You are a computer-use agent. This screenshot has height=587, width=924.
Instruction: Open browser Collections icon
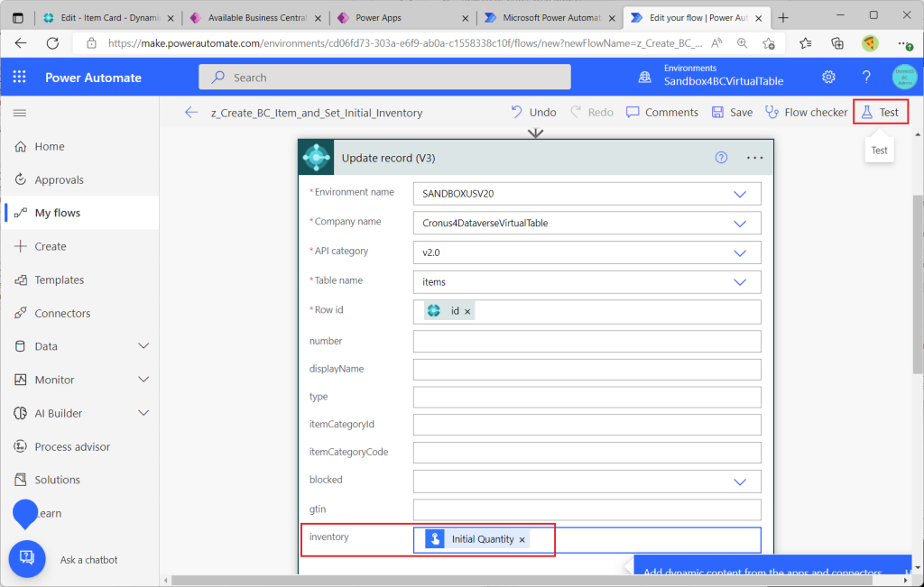(x=836, y=43)
